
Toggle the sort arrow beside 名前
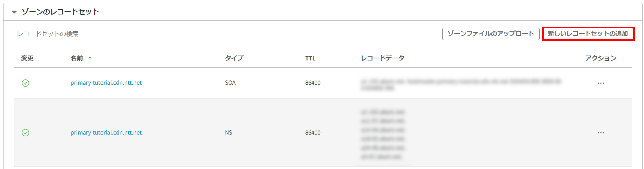tap(90, 59)
